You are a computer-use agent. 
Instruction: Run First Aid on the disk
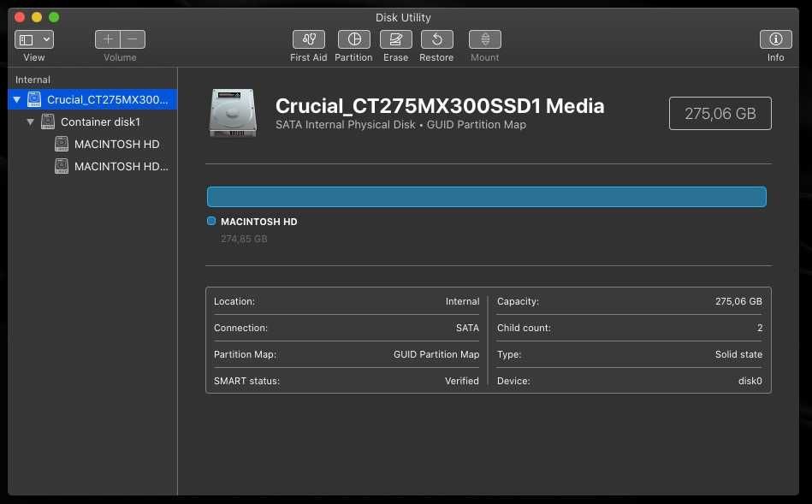(x=309, y=39)
